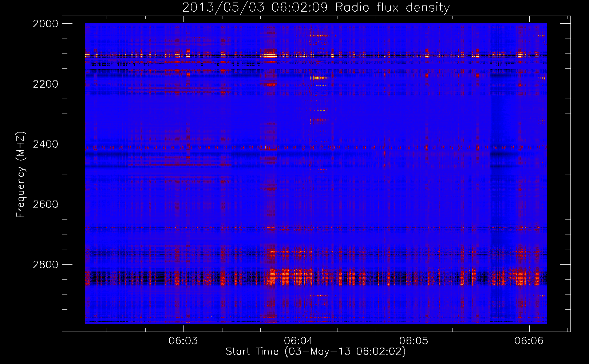Click the 'Frequency (MHZ)' y-axis title
Viewport: 589px width, 364px height.
click(x=21, y=175)
